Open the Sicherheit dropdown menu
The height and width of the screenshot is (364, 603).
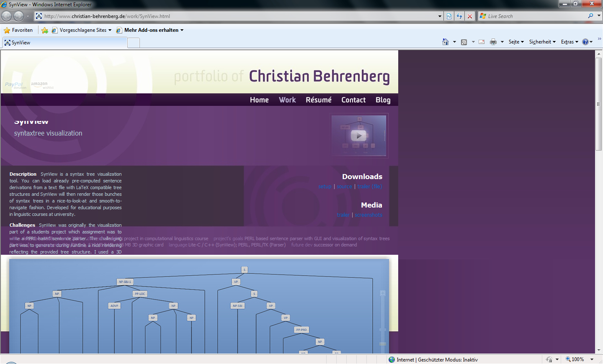click(x=542, y=42)
